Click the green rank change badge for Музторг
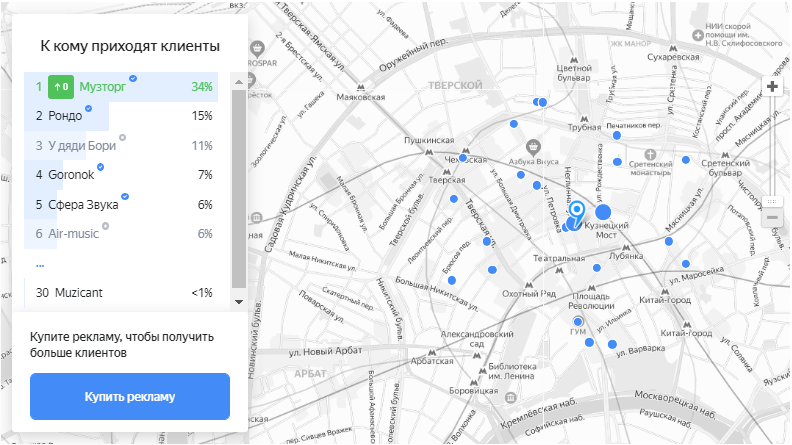 61,87
